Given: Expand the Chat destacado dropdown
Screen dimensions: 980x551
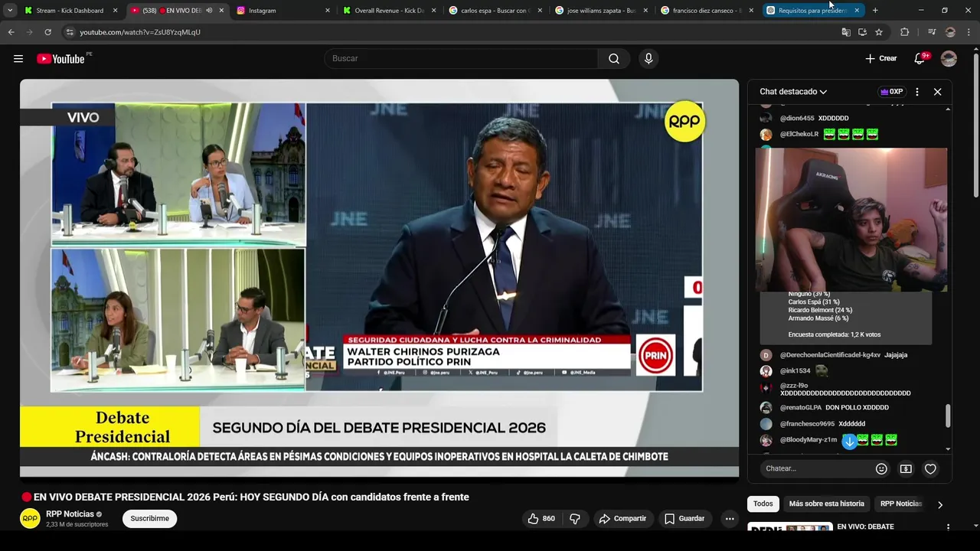Looking at the screenshot, I should pyautogui.click(x=793, y=92).
